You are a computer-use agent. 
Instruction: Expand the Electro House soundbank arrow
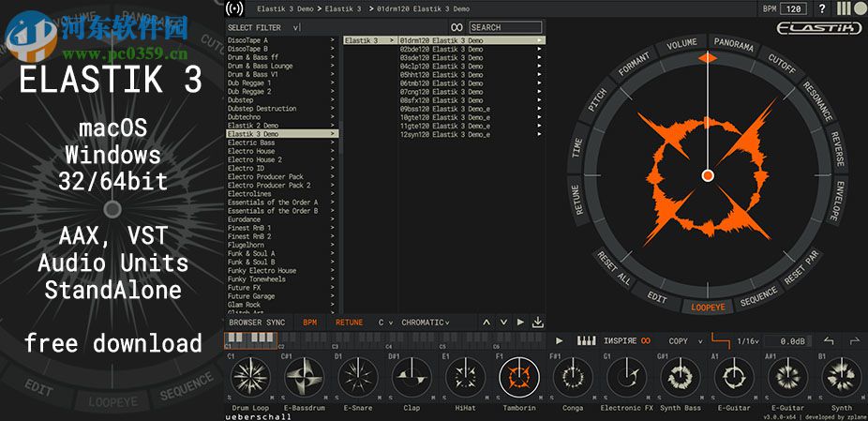(333, 151)
